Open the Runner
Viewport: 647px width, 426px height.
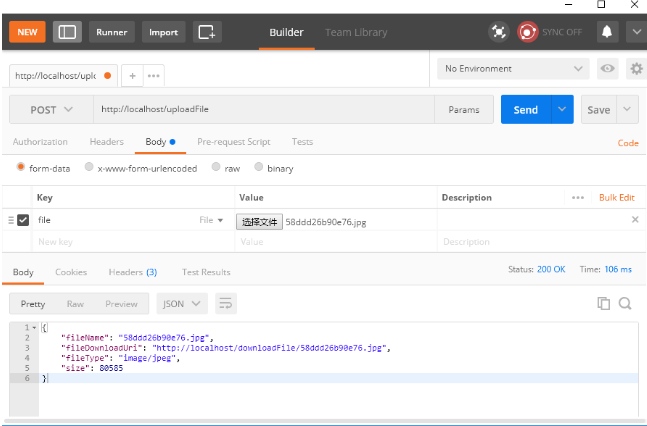(112, 32)
